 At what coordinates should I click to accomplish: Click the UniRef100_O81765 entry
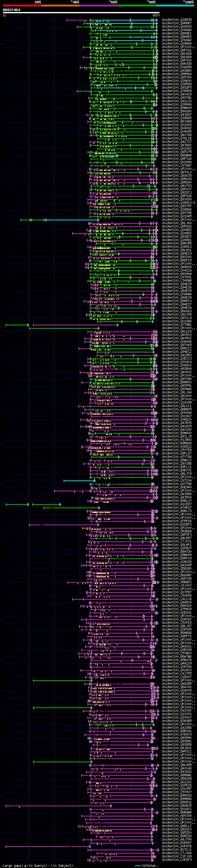(x=177, y=314)
